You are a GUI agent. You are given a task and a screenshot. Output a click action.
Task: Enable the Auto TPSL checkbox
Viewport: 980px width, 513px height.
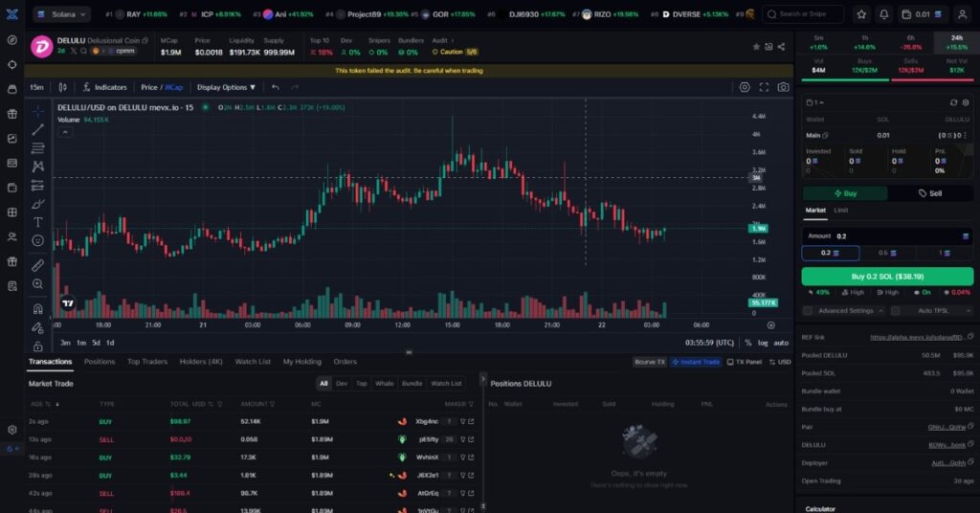895,310
